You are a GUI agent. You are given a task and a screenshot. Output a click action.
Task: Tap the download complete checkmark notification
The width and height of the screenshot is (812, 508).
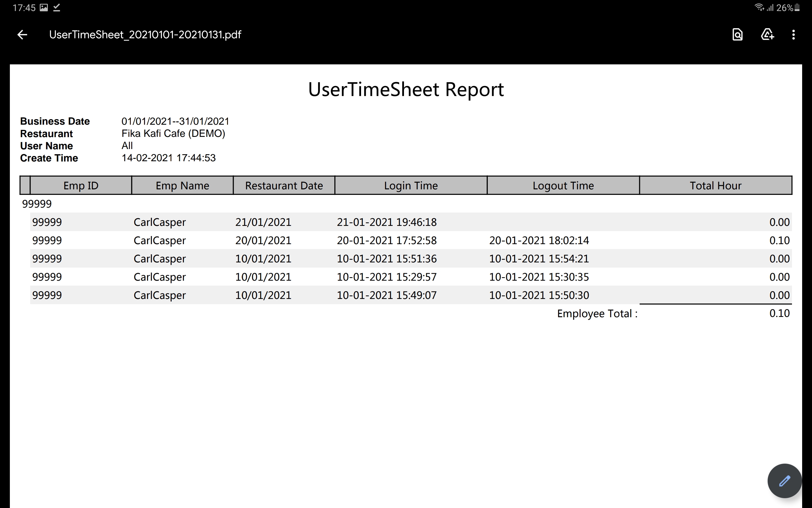(57, 8)
